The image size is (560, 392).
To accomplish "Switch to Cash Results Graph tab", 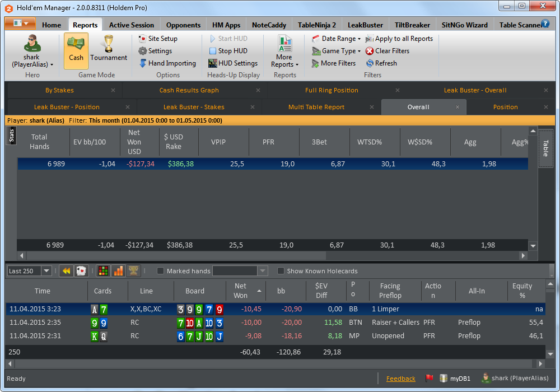I will click(x=189, y=90).
